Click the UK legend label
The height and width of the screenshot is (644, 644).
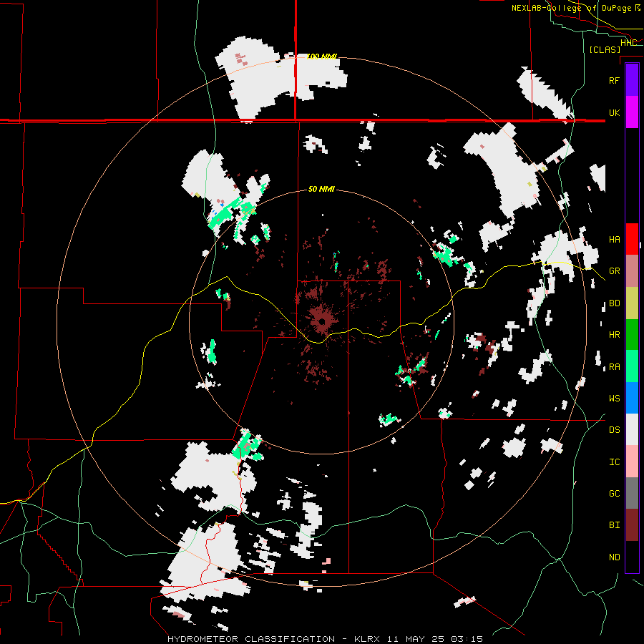(x=614, y=112)
